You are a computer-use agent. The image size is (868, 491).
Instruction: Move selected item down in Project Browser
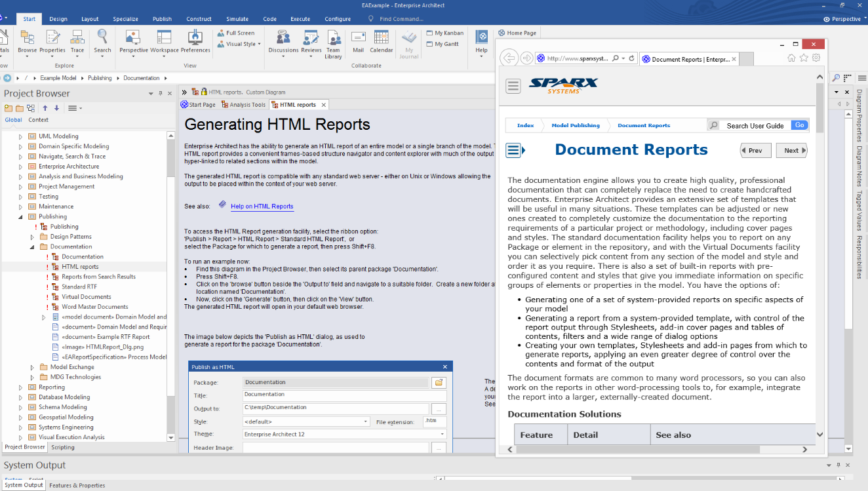pos(56,108)
